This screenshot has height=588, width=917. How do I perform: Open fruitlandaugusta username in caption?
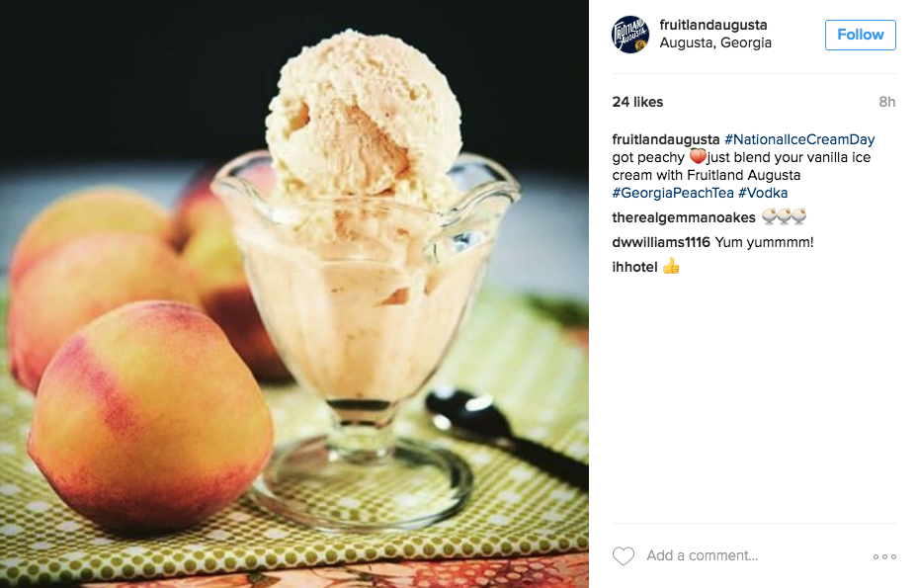click(x=666, y=139)
